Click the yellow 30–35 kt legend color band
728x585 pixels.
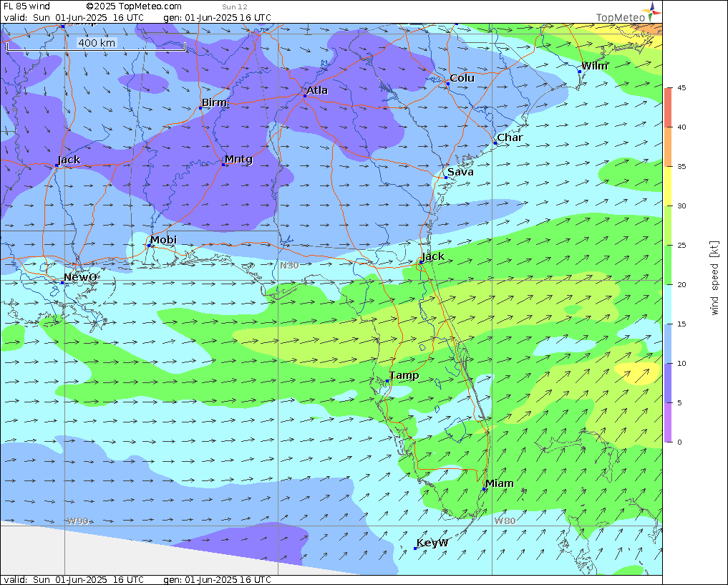pyautogui.click(x=668, y=185)
